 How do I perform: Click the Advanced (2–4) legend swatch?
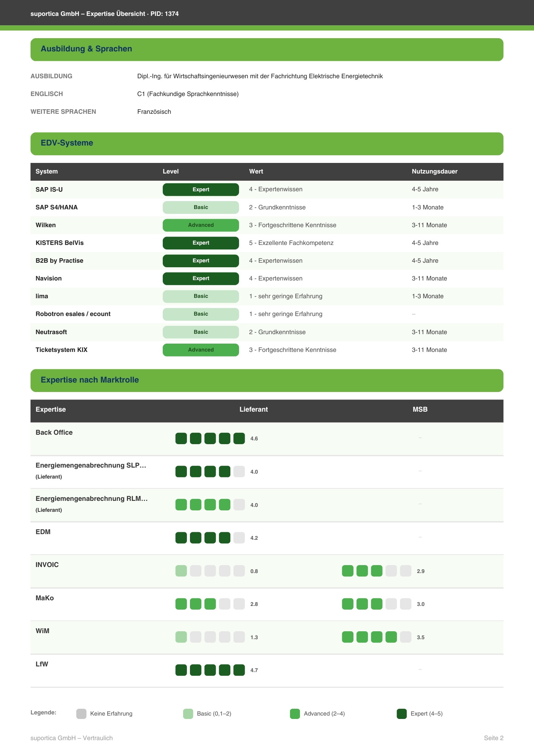click(x=295, y=714)
